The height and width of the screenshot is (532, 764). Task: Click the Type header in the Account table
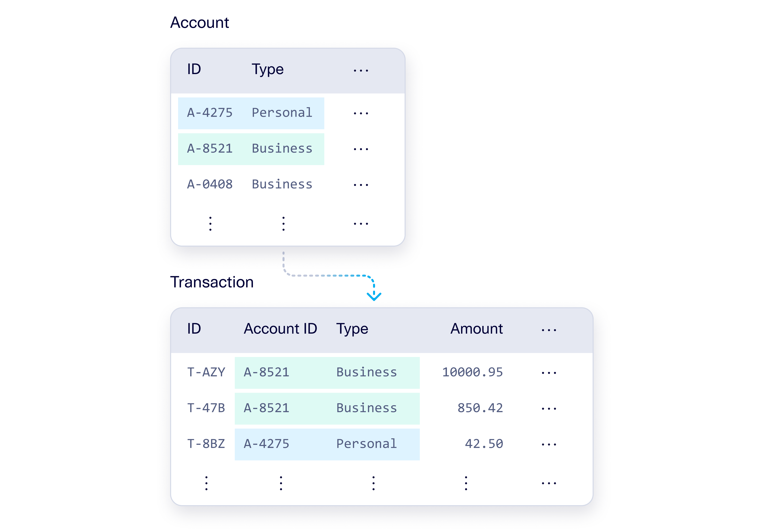[x=268, y=69]
